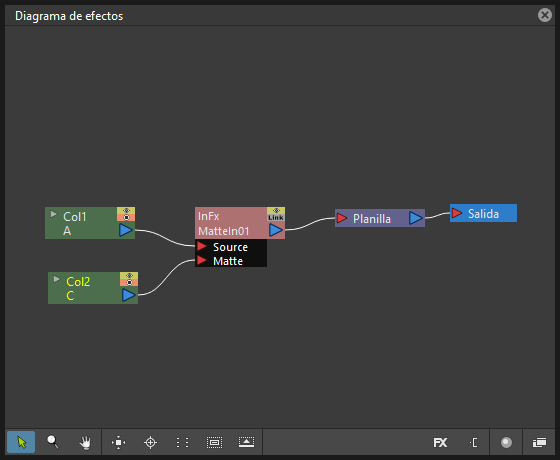
Task: Click the Col1 blue output port
Action: click(126, 230)
